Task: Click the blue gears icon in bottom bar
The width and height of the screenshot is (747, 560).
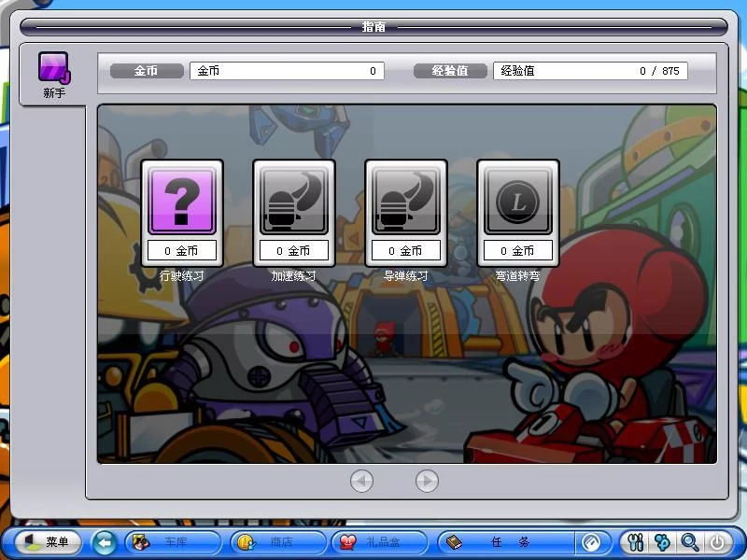Action: point(662,542)
